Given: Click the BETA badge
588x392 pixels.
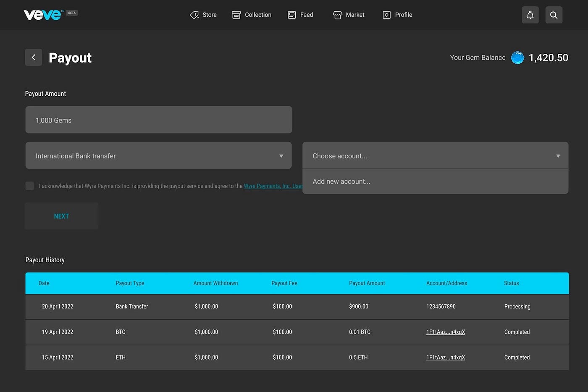Looking at the screenshot, I should pyautogui.click(x=72, y=13).
